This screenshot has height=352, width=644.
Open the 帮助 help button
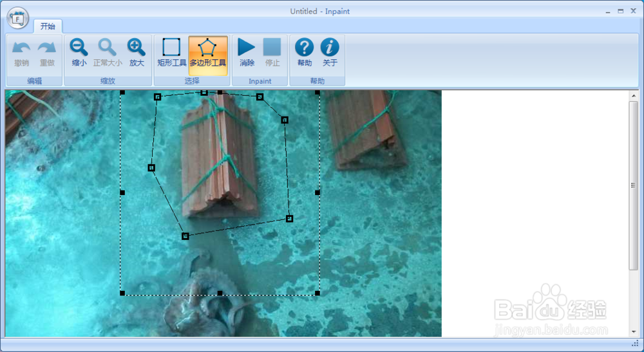305,53
